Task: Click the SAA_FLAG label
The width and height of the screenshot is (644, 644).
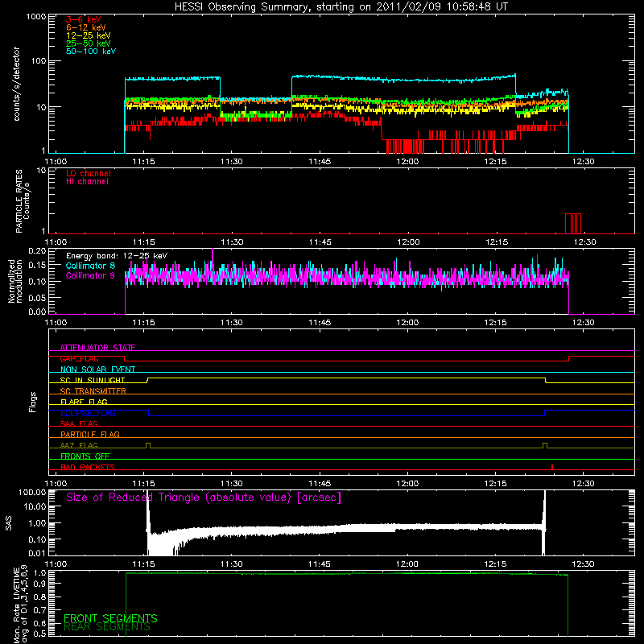Action: click(x=79, y=423)
